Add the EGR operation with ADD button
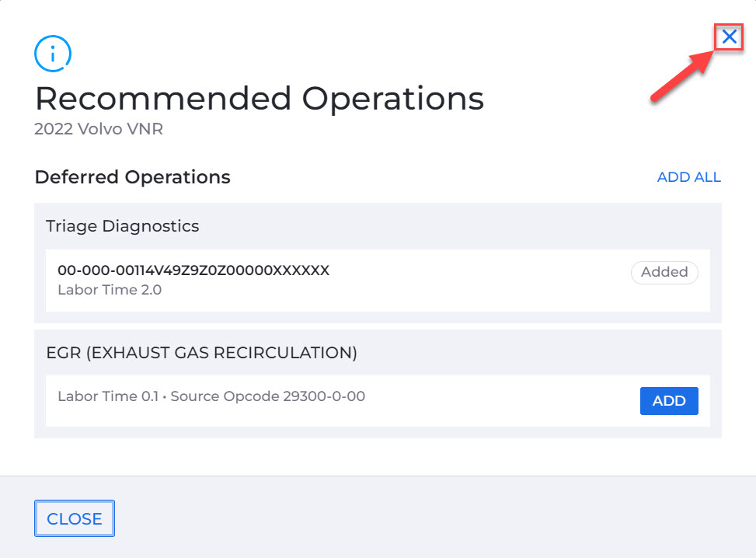Image resolution: width=756 pixels, height=558 pixels. coord(669,401)
